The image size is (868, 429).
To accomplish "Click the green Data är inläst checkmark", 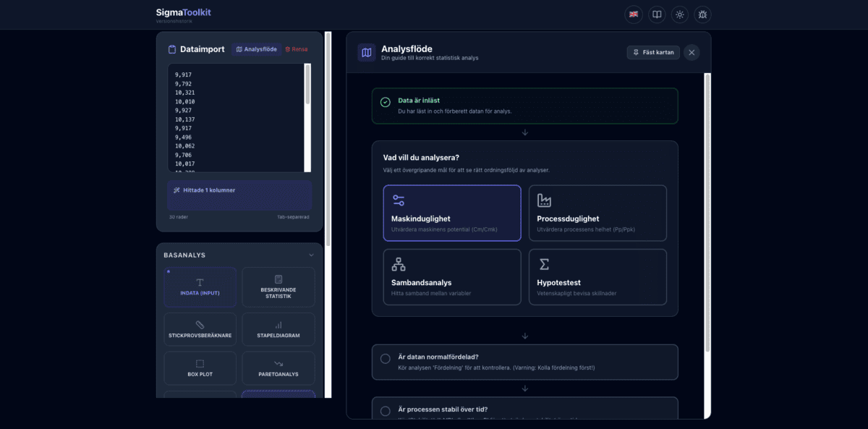I will [x=386, y=103].
